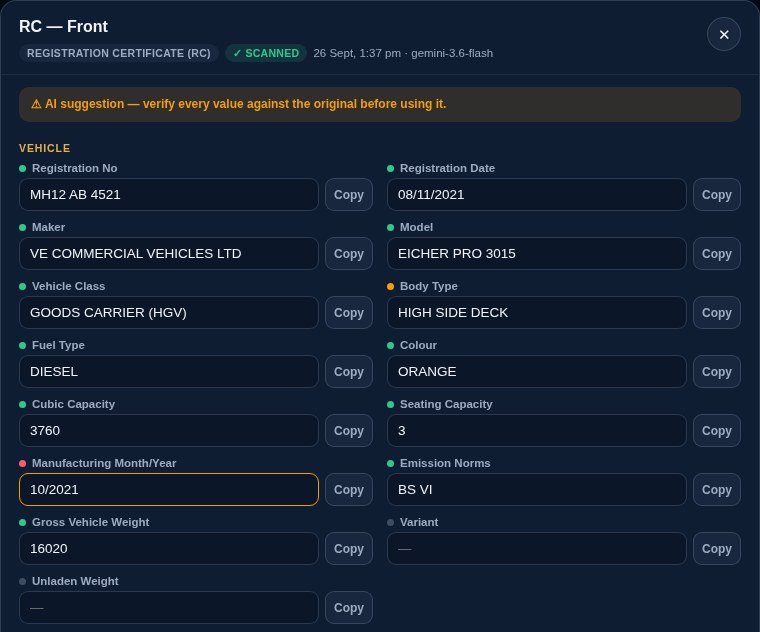Image resolution: width=760 pixels, height=632 pixels.
Task: Copy the Model value EICHER PRO 3015
Action: [x=716, y=253]
